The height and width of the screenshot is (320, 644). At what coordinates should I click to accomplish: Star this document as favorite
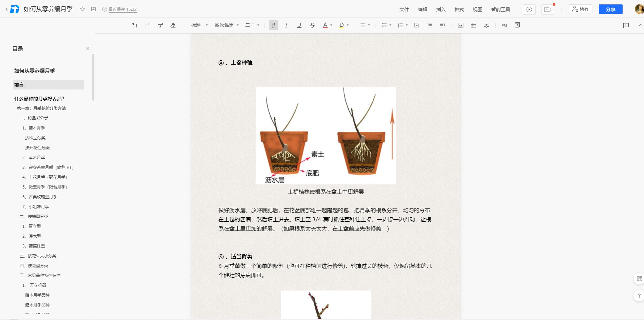click(82, 9)
